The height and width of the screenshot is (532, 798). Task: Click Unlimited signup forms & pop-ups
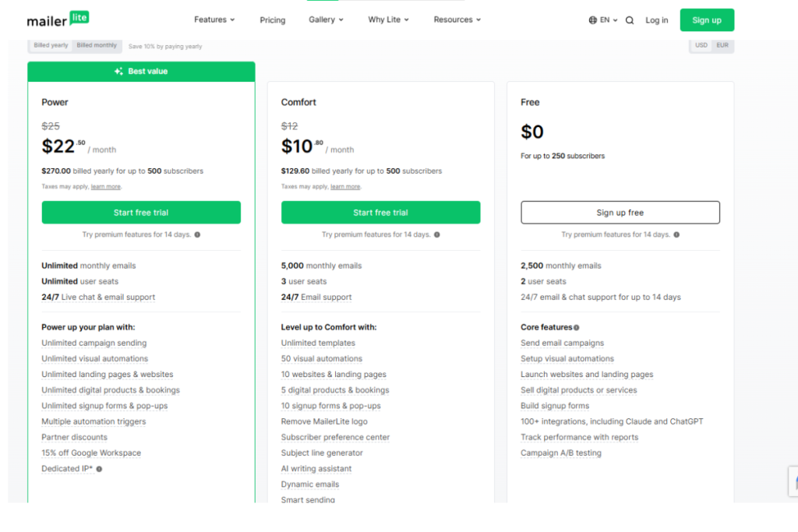104,407
